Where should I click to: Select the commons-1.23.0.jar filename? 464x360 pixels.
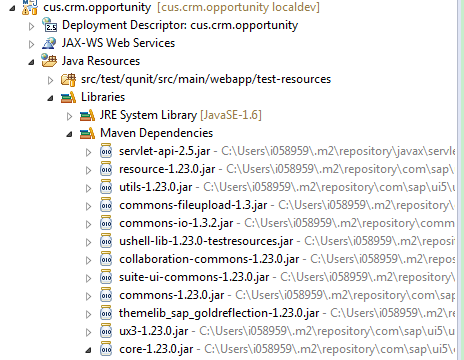click(172, 295)
